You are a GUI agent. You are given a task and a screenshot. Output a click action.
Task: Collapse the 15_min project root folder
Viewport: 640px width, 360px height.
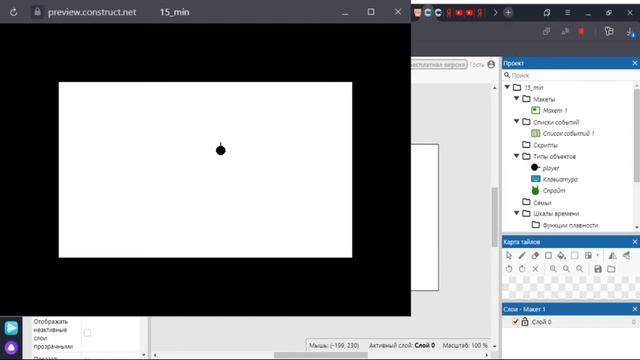507,87
